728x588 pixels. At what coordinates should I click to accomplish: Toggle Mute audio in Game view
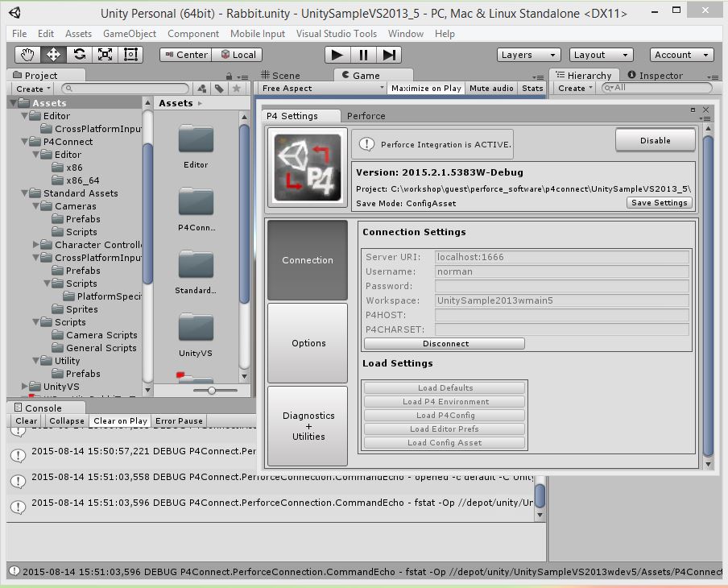tap(491, 89)
